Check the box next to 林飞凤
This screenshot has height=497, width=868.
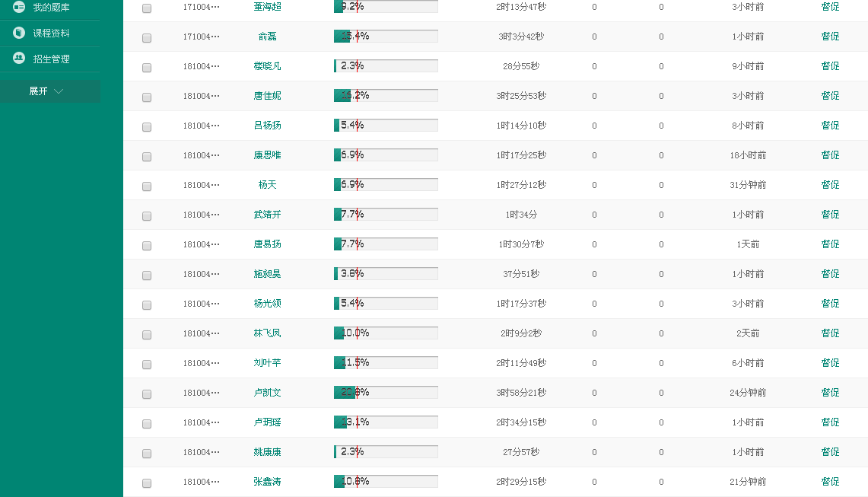point(147,334)
